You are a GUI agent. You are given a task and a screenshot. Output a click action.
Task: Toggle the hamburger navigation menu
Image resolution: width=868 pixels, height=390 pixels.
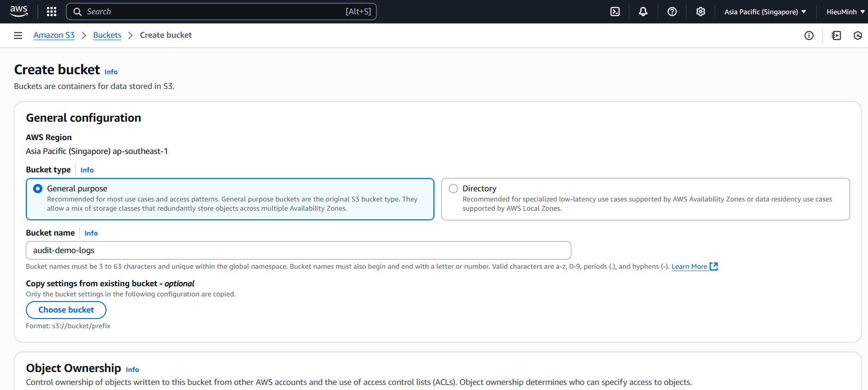click(x=18, y=35)
